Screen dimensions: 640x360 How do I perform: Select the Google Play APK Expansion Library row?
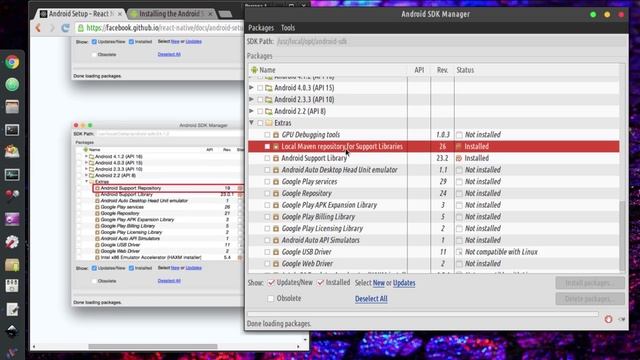[x=434, y=205]
